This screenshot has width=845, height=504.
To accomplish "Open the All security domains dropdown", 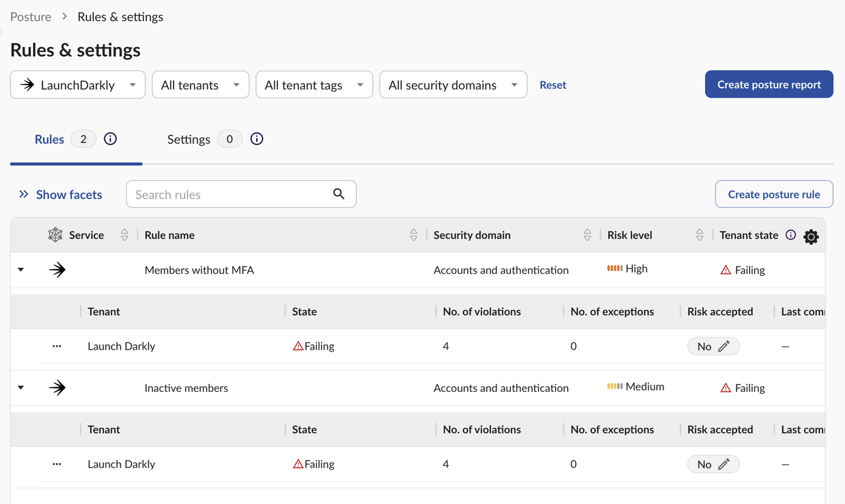I will (453, 85).
